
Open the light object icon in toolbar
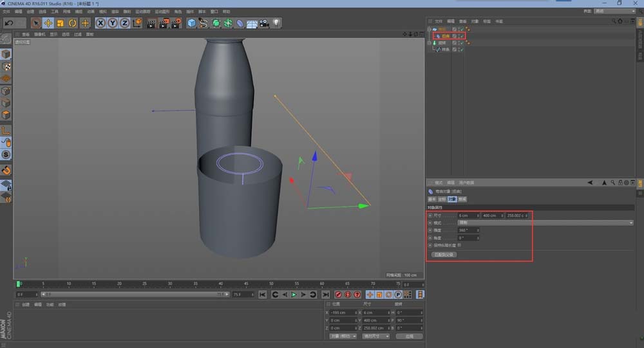click(276, 23)
